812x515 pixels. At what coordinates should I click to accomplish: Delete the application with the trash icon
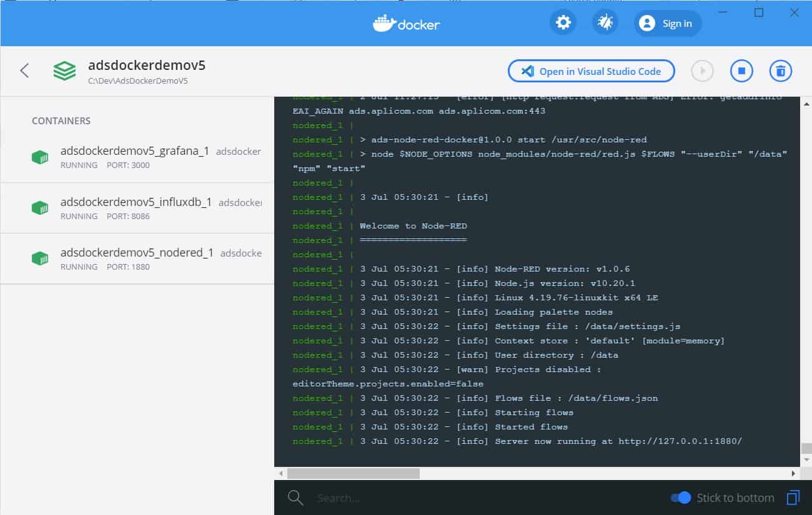pyautogui.click(x=780, y=71)
